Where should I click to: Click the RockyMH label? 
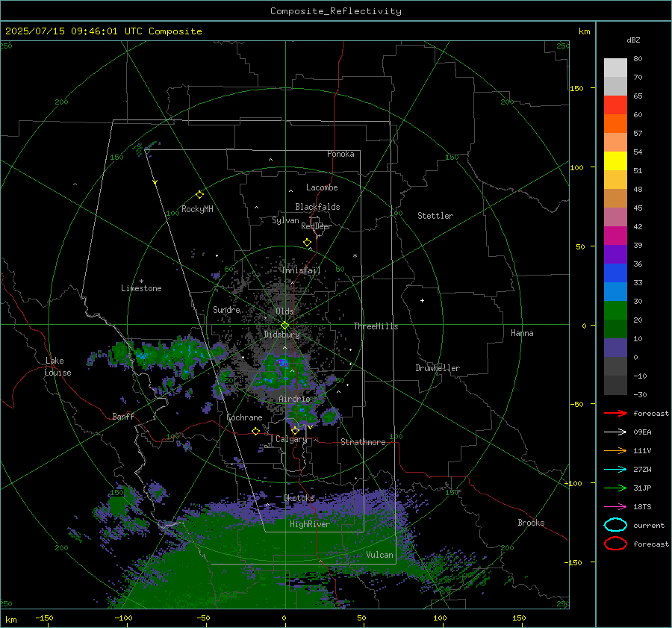tap(197, 209)
